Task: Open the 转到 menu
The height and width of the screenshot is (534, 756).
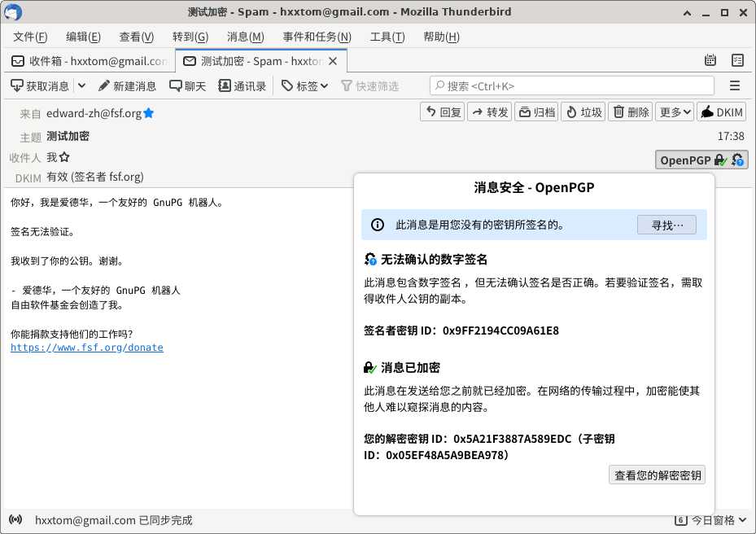Action: point(190,37)
